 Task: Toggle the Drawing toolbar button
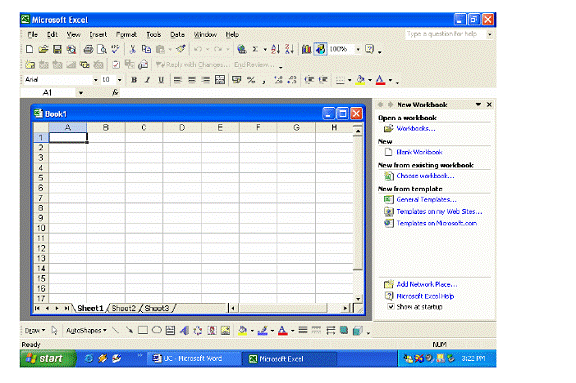320,49
